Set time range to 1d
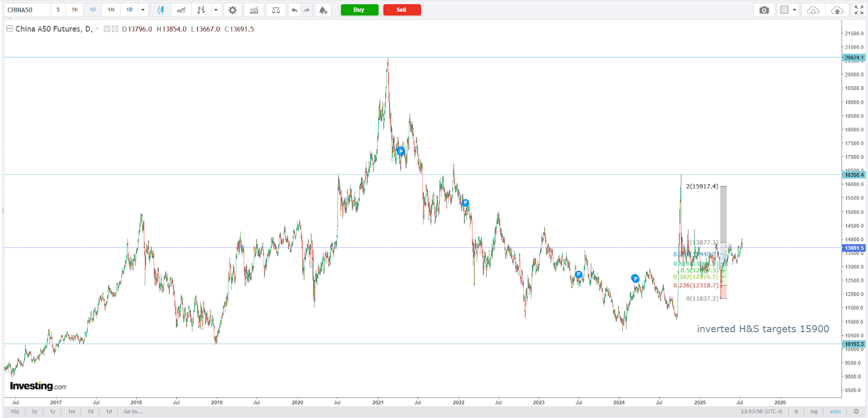Viewport: 868px width, 418px height. [109, 411]
